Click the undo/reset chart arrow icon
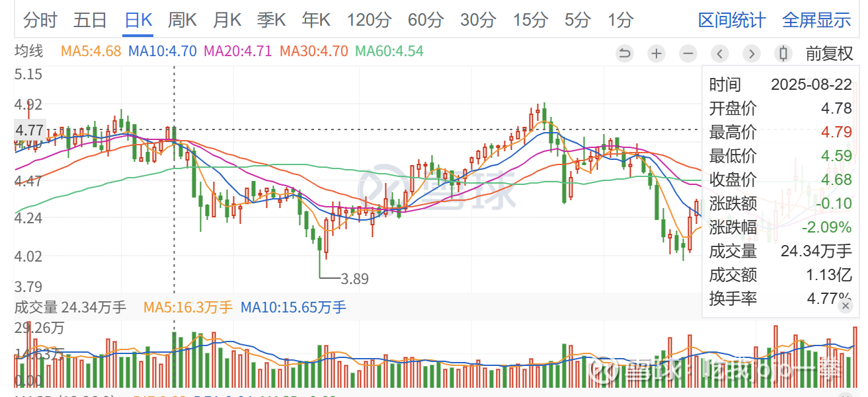This screenshot has width=868, height=397. tap(624, 54)
